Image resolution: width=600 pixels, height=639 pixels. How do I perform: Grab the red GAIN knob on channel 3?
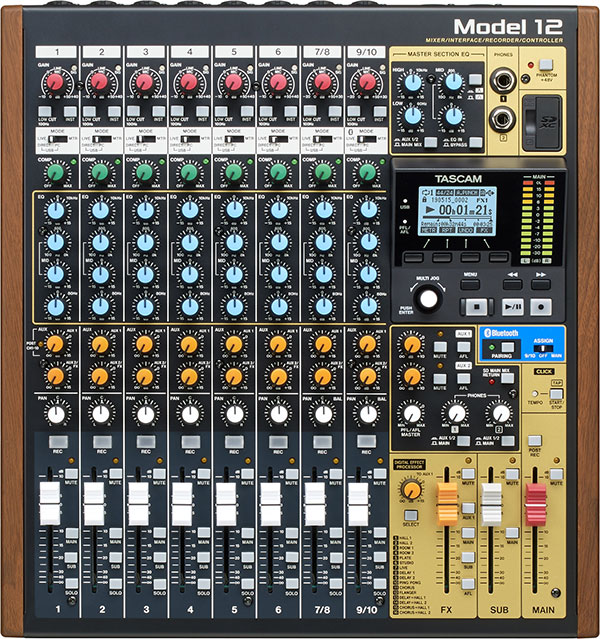click(144, 82)
